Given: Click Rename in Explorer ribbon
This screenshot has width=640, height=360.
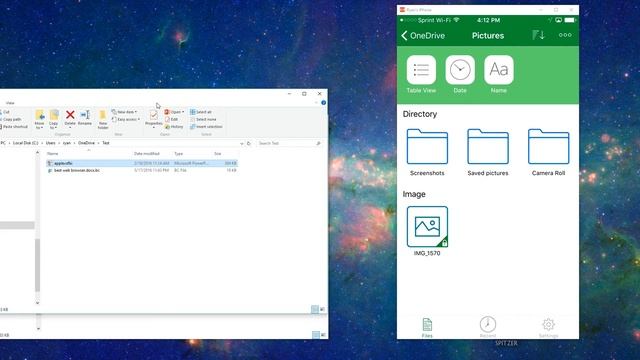Looking at the screenshot, I should pyautogui.click(x=85, y=118).
